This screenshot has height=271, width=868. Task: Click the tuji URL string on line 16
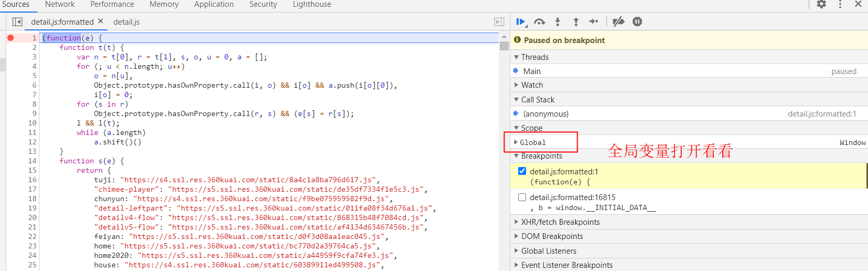click(x=248, y=180)
